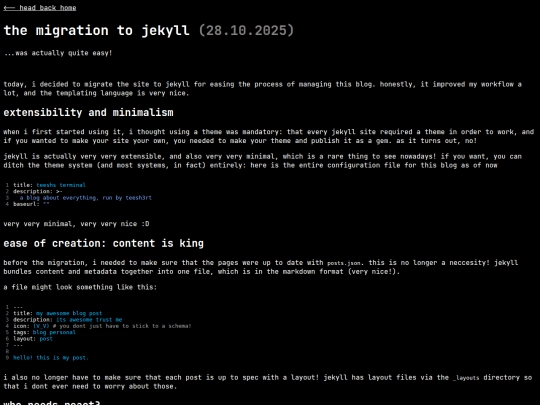This screenshot has width=540, height=405.
Task: Click the code line 'hello! this is my post.'
Action: [51, 358]
